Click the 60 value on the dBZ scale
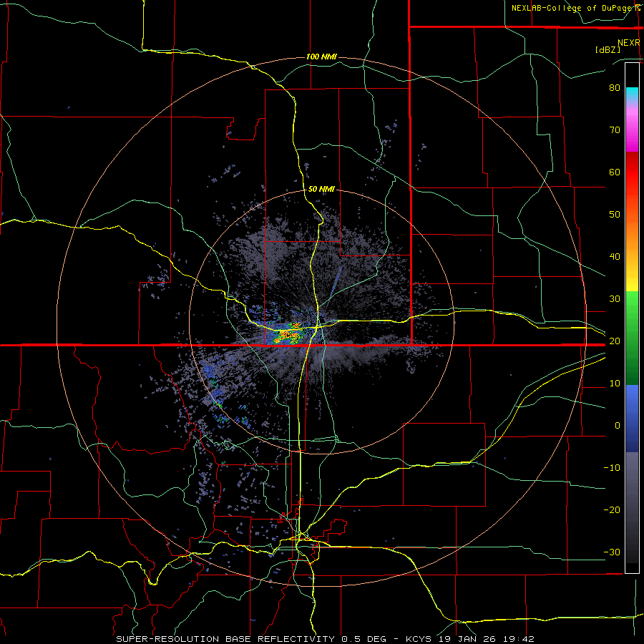Viewport: 644px width, 644px height. tap(615, 172)
